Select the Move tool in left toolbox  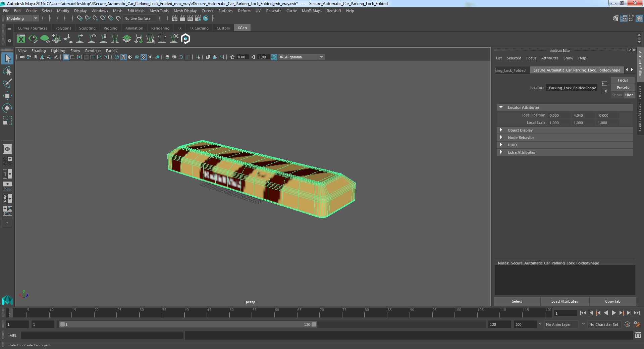pyautogui.click(x=7, y=96)
